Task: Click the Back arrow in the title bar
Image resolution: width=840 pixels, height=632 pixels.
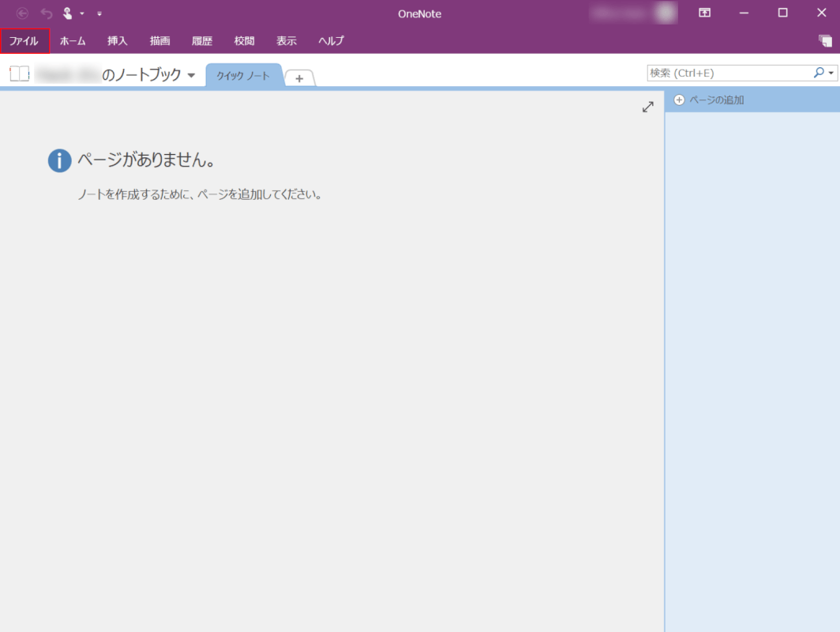Action: [22, 13]
